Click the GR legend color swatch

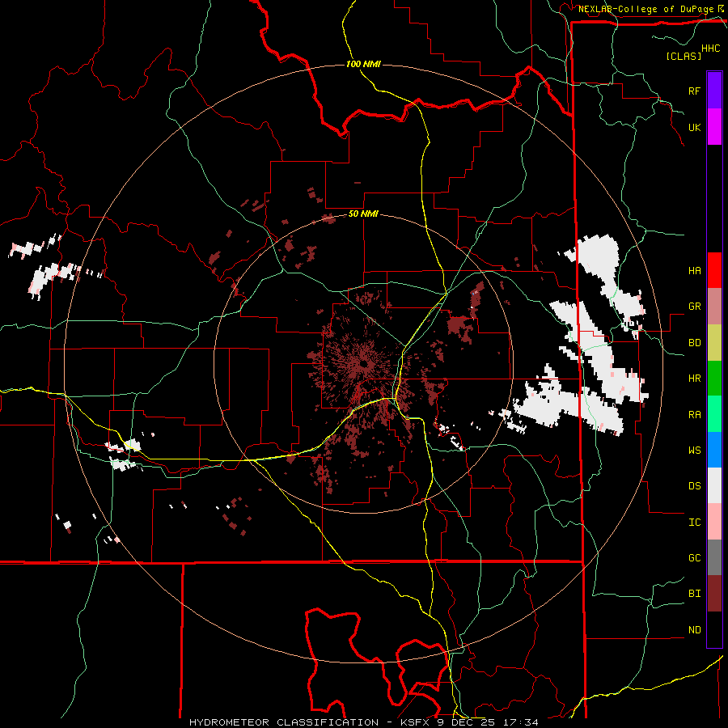pyautogui.click(x=714, y=307)
